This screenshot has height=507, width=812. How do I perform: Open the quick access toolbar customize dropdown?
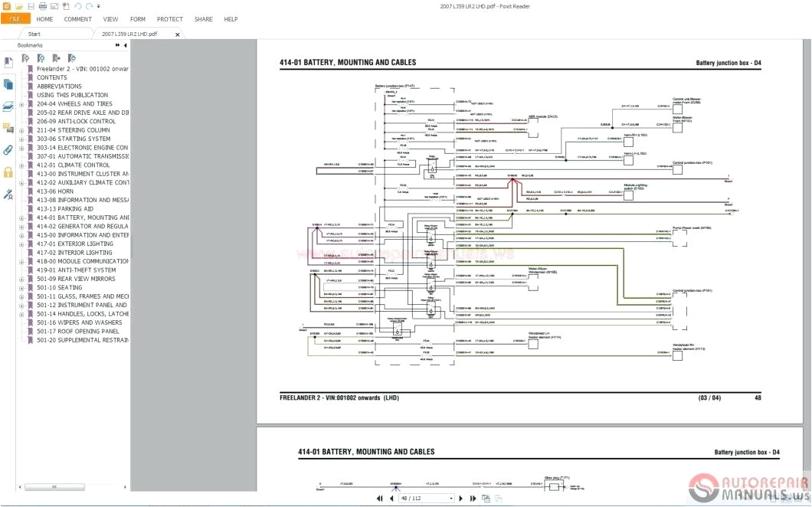[99, 5]
